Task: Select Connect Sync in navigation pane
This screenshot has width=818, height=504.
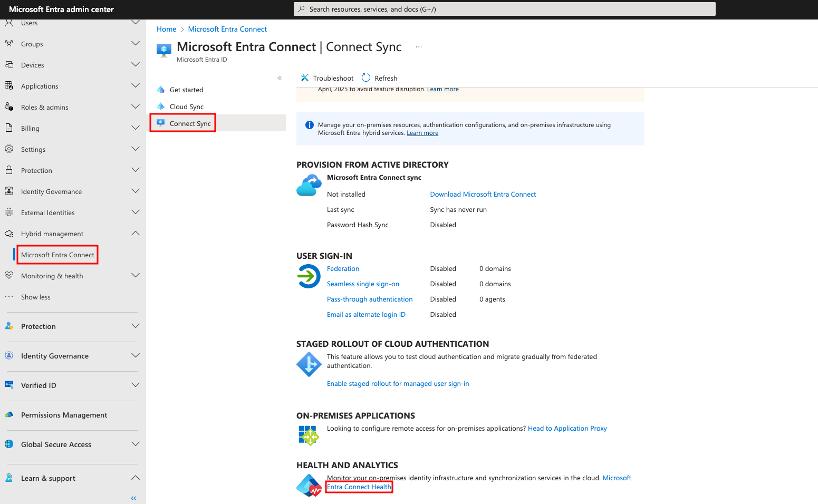Action: tap(190, 123)
